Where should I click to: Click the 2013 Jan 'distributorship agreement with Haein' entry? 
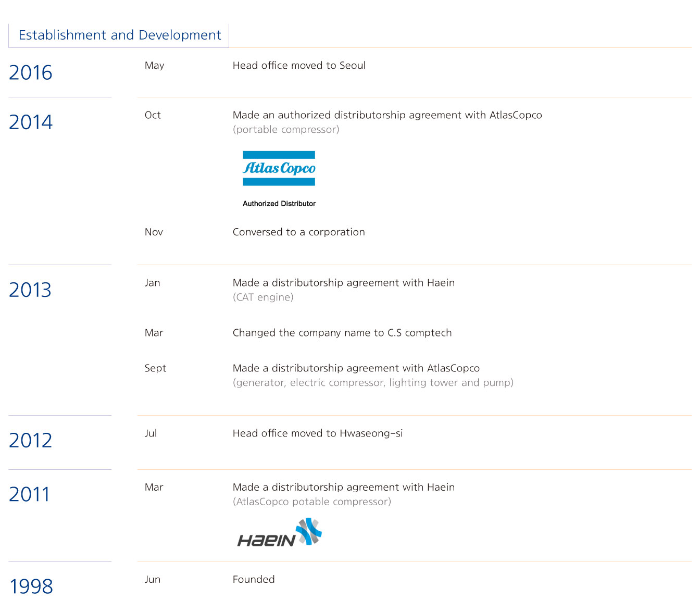[343, 283]
